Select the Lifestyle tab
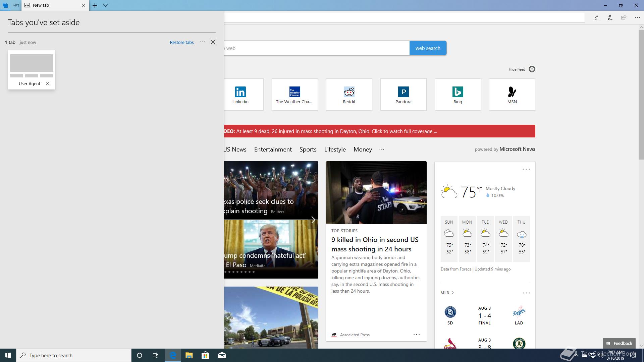 (335, 149)
